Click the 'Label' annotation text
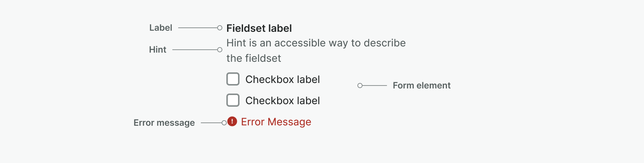 pos(161,28)
